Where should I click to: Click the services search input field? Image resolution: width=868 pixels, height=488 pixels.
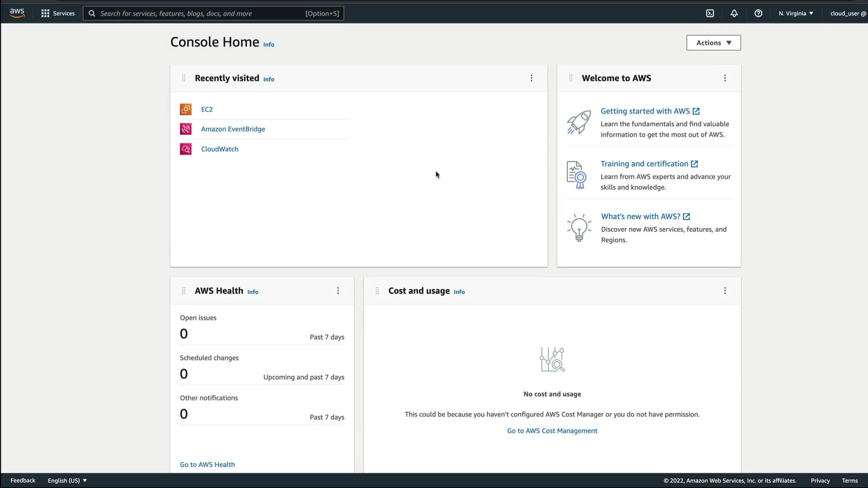199,14
